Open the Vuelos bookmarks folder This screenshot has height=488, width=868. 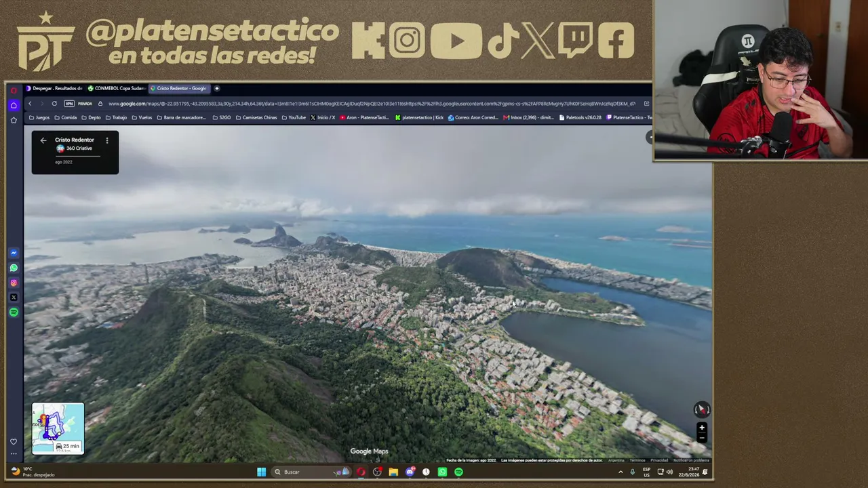click(x=142, y=117)
